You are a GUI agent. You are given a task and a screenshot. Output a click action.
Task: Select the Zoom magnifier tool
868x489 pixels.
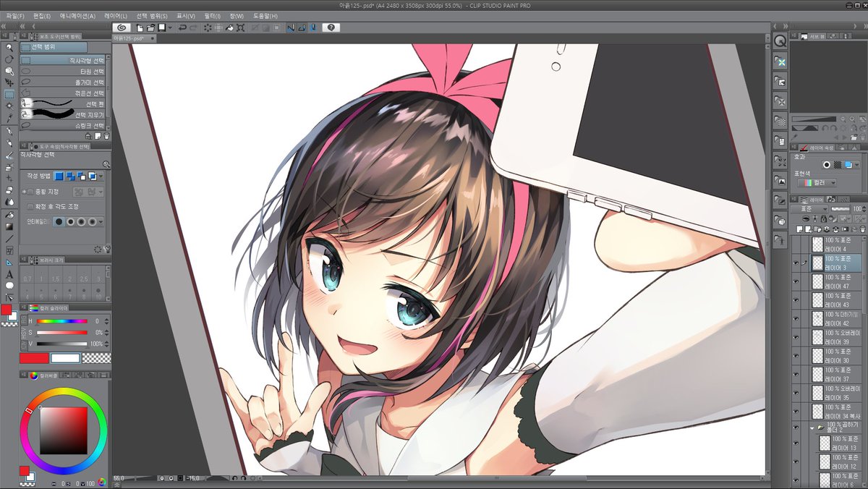[x=9, y=48]
